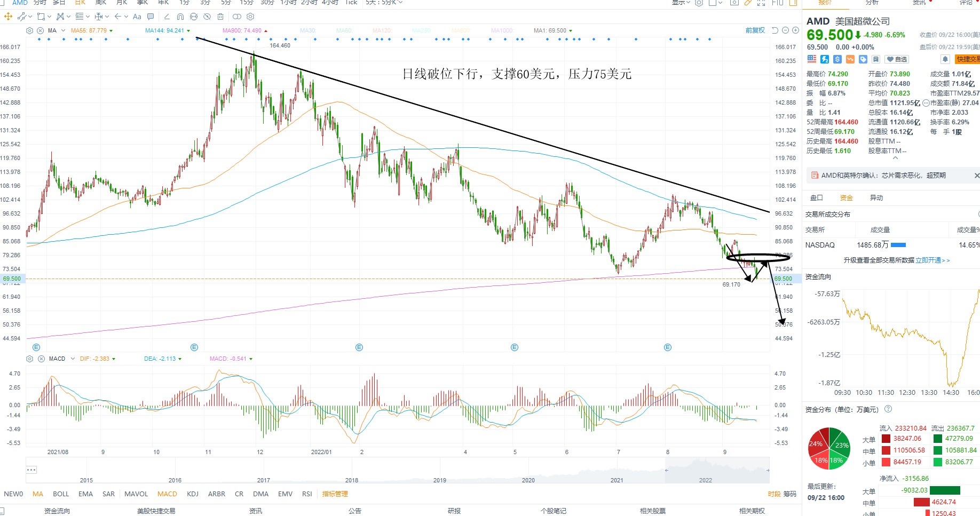Switch price adjustment mode 前复权
Image resolution: width=980 pixels, height=516 pixels.
click(755, 30)
